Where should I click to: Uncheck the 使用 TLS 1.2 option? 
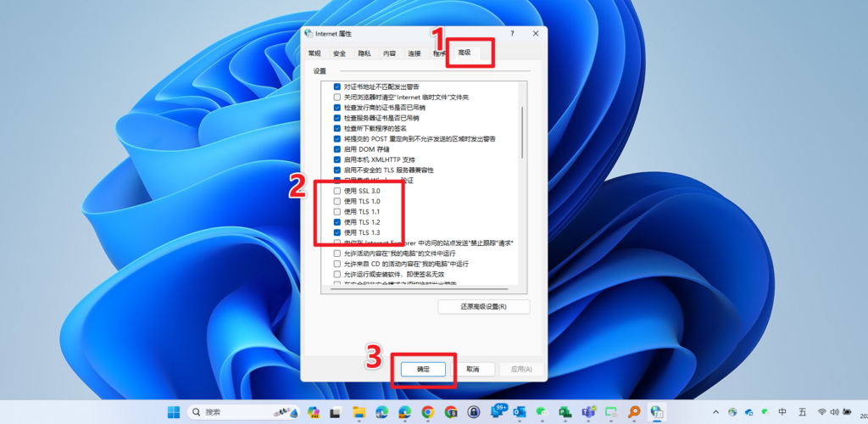[337, 221]
